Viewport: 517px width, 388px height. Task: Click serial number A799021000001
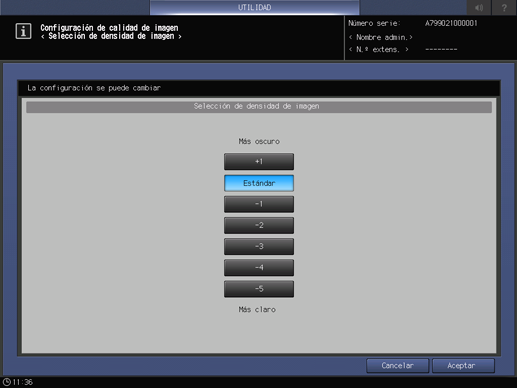[x=451, y=23]
